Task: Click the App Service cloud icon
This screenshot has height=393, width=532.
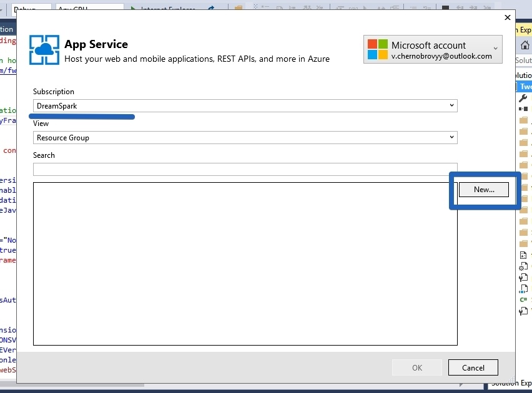Action: point(44,50)
